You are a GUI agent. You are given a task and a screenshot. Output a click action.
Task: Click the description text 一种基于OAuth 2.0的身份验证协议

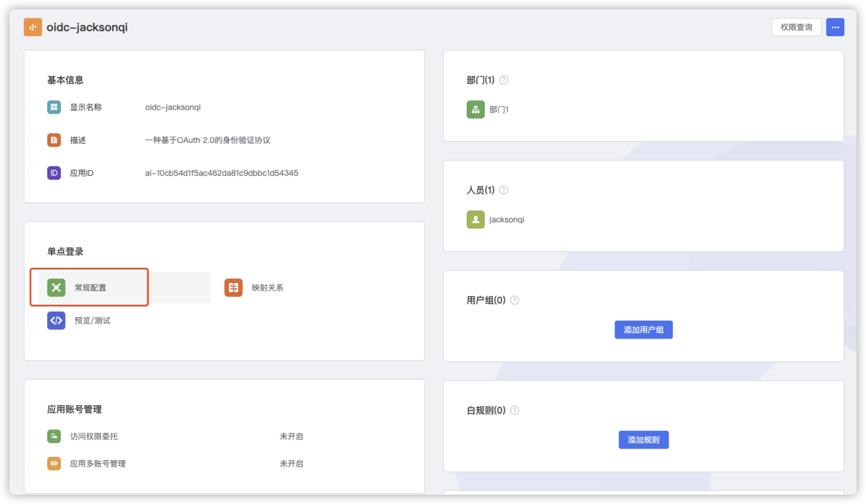[208, 140]
